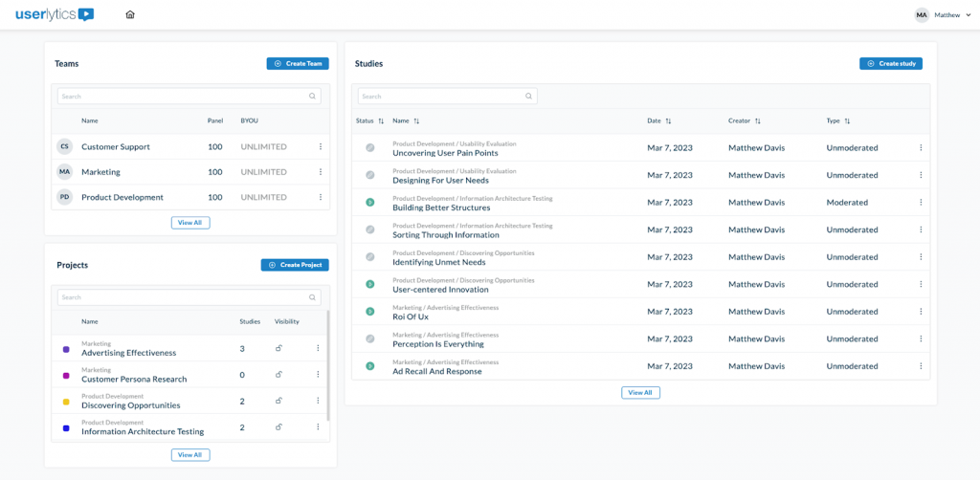Open kebab menu for Customer Support team
Viewport: 980px width, 480px height.
point(321,146)
